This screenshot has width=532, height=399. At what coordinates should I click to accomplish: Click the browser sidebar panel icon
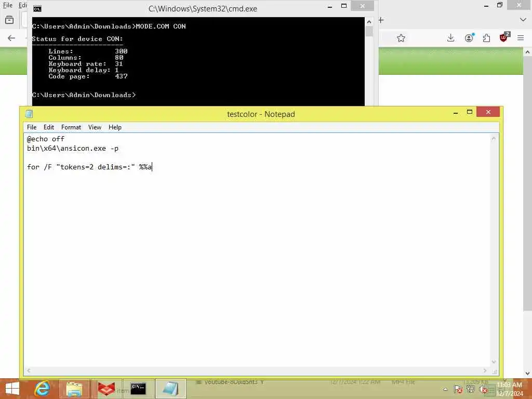pos(9,20)
